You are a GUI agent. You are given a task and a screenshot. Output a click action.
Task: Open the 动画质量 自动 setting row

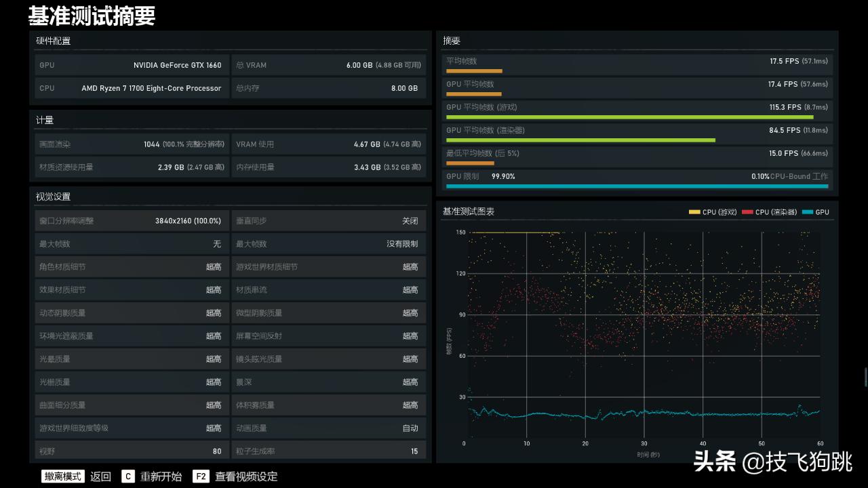(328, 428)
